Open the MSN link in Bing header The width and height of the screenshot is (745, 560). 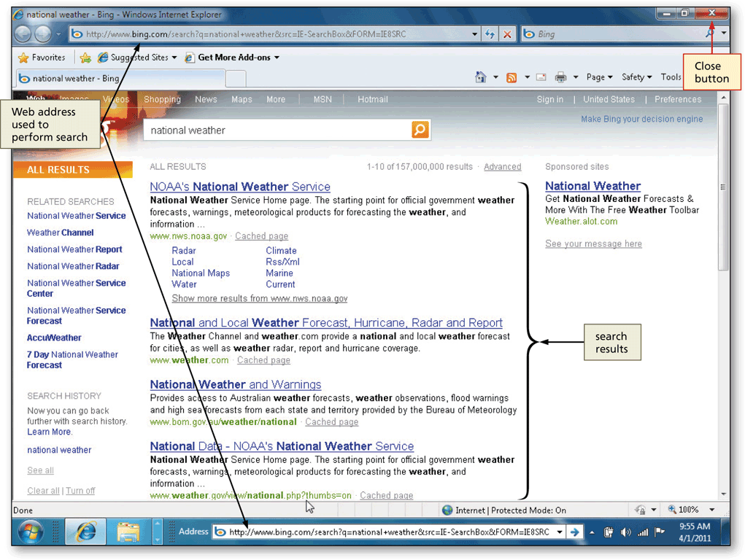(x=323, y=99)
